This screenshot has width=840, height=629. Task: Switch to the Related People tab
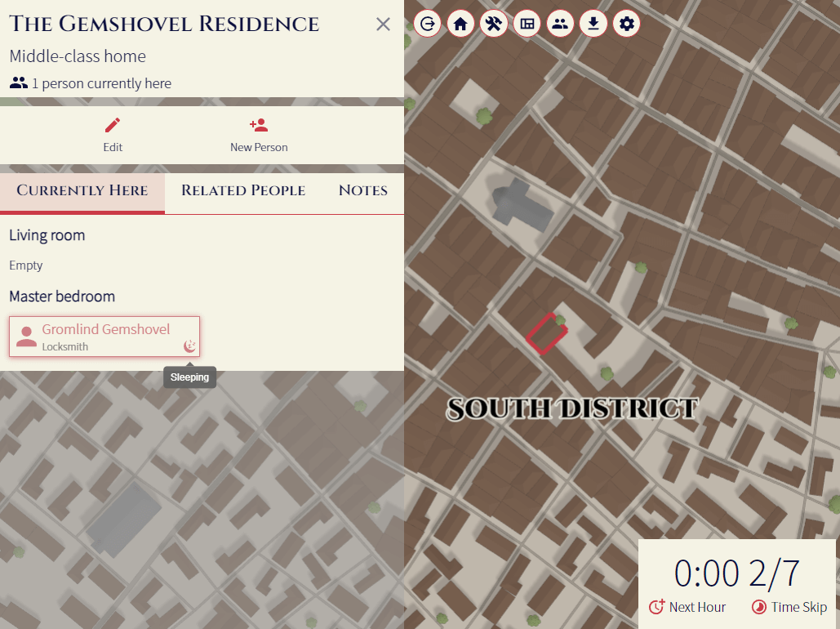(x=242, y=190)
